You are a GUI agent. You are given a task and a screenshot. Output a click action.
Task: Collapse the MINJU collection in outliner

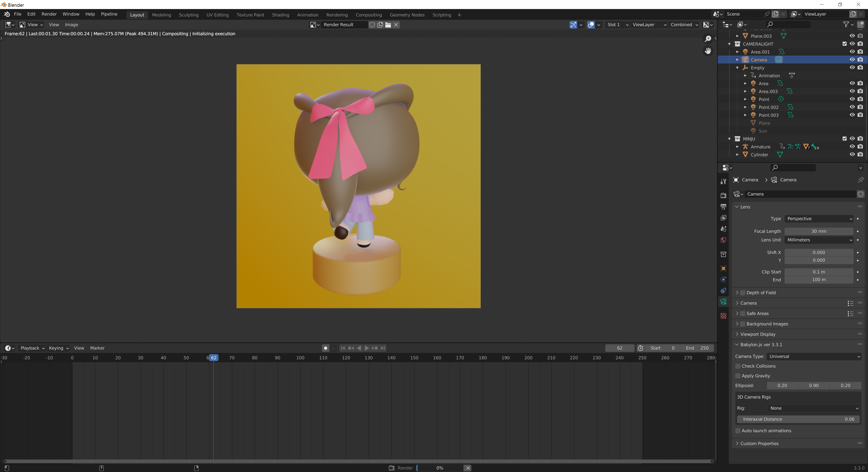point(729,139)
